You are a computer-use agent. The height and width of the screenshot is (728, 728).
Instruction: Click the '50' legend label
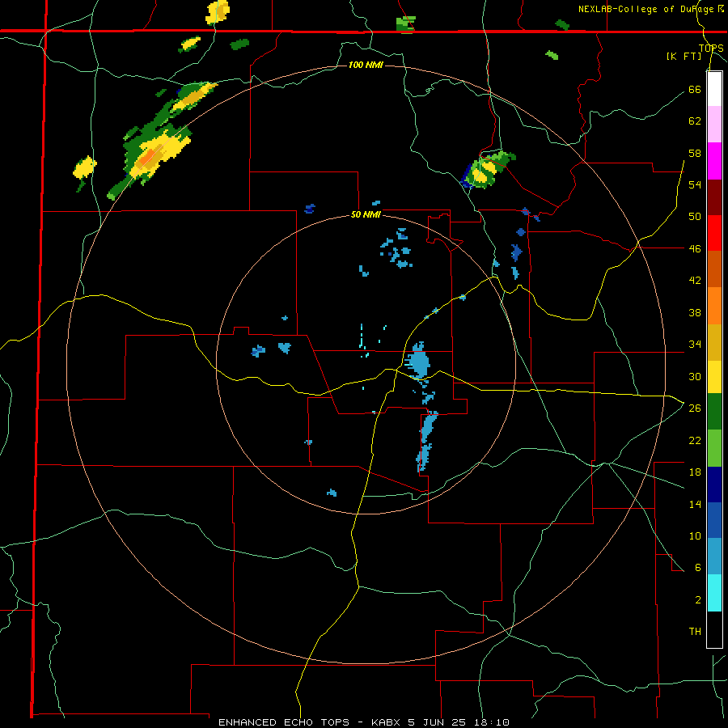click(695, 217)
